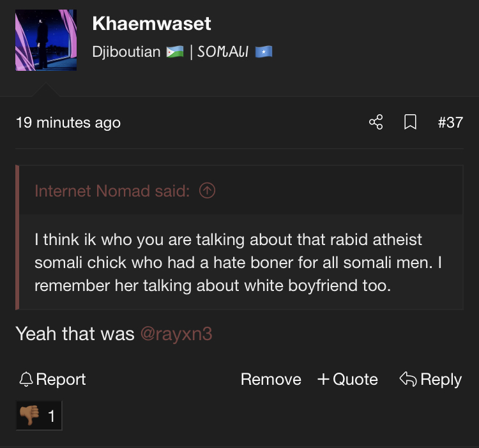Screen dimensions: 479x448
Task: Click the bell icon beside Report
Action: (26, 380)
